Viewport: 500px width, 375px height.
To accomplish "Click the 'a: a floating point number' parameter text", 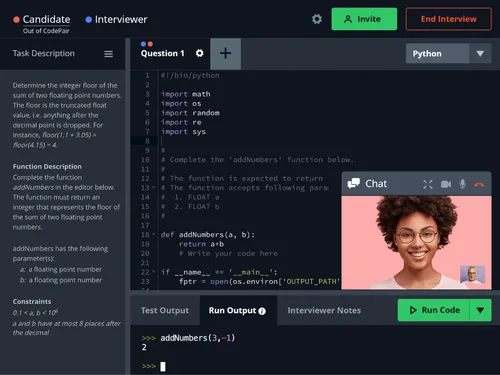I will click(x=61, y=269).
